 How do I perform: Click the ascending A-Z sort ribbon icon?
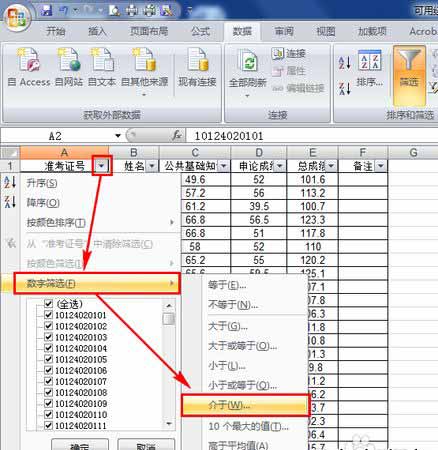point(345,63)
